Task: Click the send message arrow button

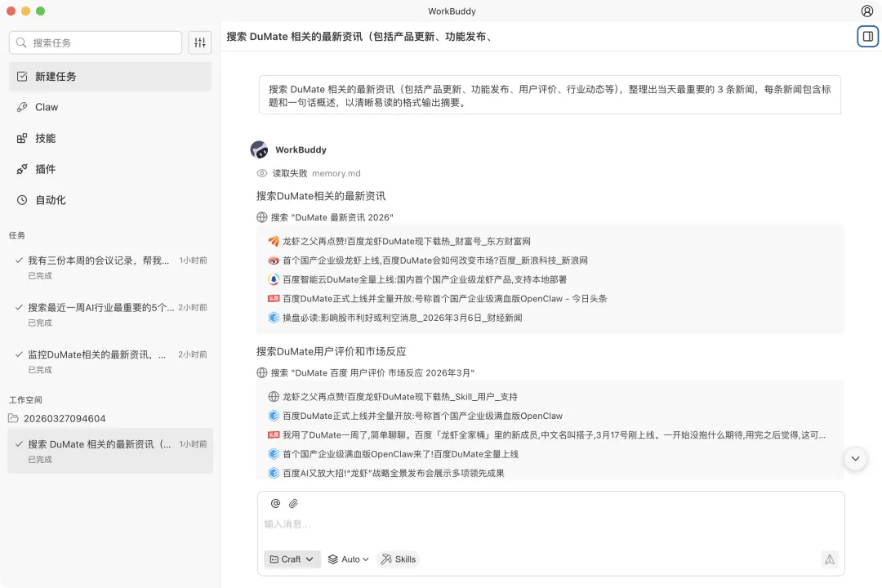Action: 830,559
